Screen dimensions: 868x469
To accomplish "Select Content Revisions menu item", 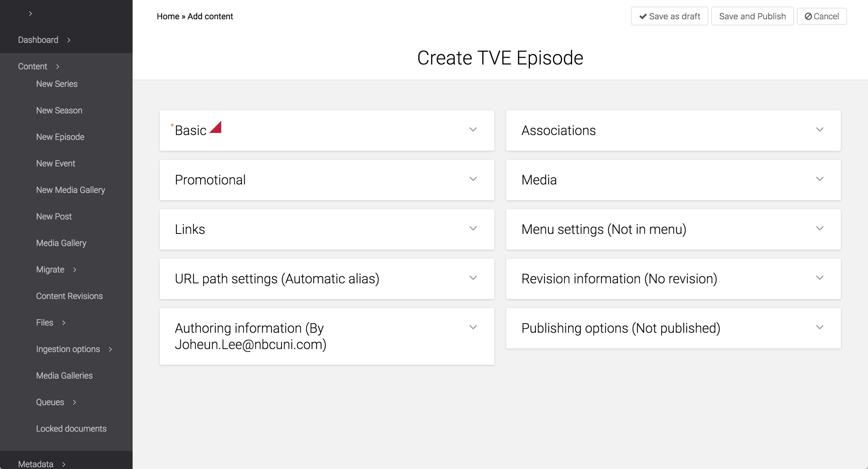I will (69, 296).
